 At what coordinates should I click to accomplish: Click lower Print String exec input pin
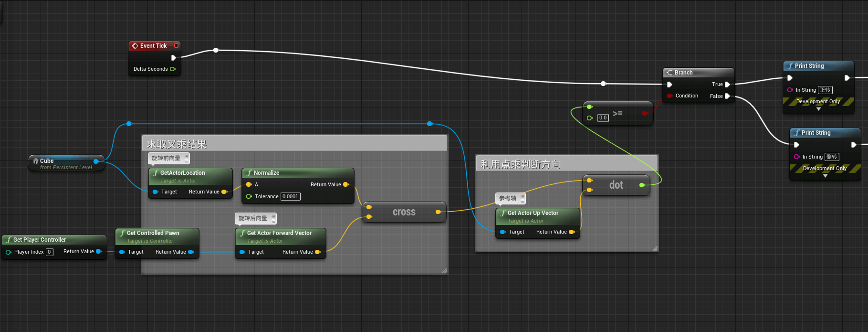pyautogui.click(x=796, y=144)
